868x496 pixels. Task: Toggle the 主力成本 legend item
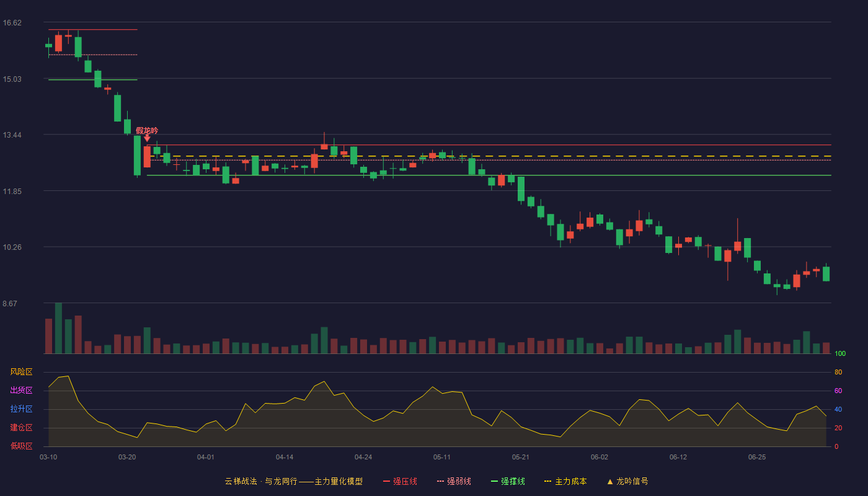point(565,481)
